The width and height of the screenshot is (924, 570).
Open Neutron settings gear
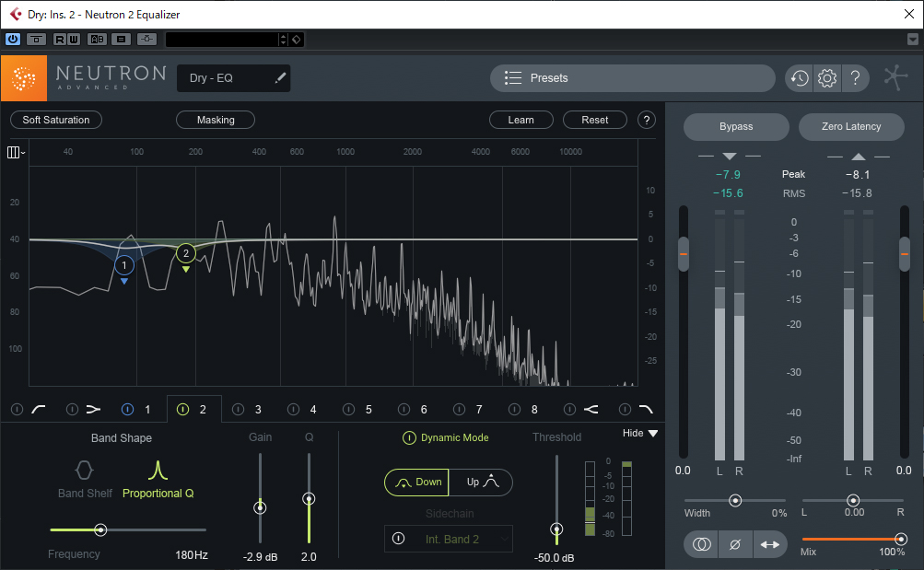pyautogui.click(x=827, y=77)
